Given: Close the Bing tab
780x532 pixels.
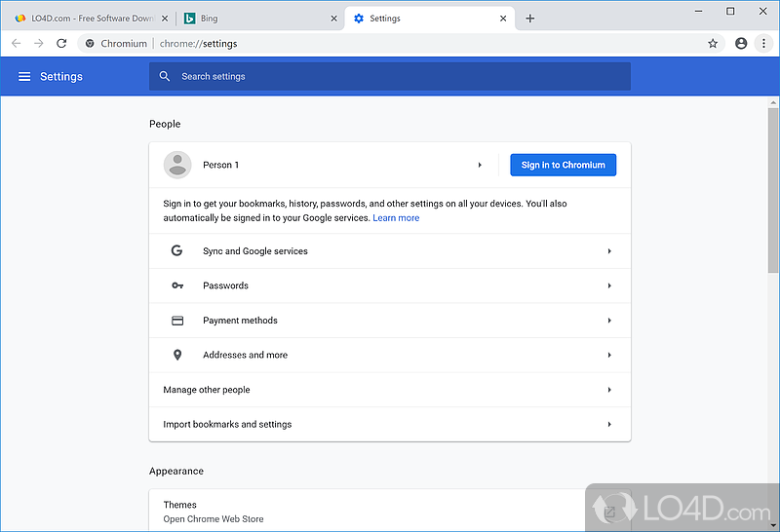Looking at the screenshot, I should click(x=333, y=19).
